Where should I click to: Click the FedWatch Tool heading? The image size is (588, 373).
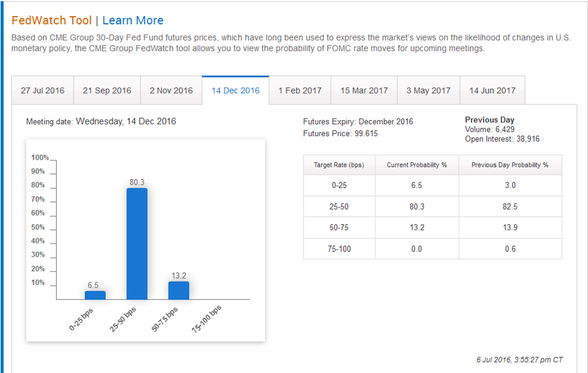coord(52,21)
